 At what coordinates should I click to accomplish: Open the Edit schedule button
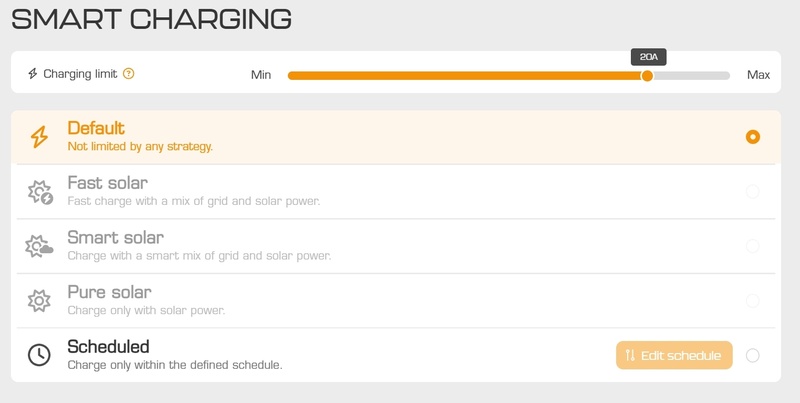point(674,355)
